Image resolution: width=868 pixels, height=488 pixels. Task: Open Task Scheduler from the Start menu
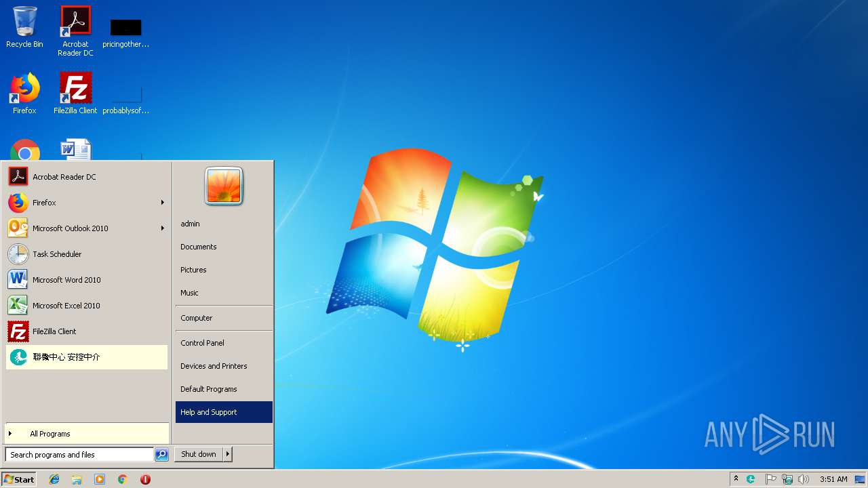(x=87, y=254)
